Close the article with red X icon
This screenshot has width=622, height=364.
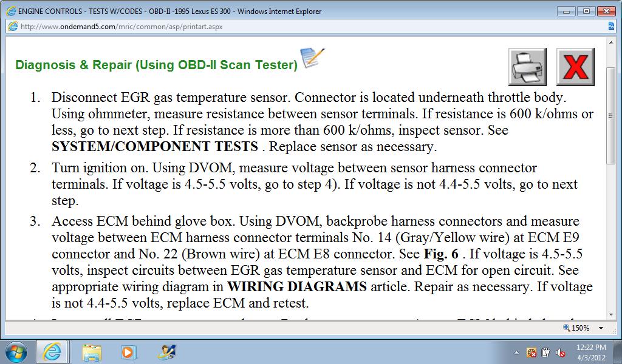(575, 67)
